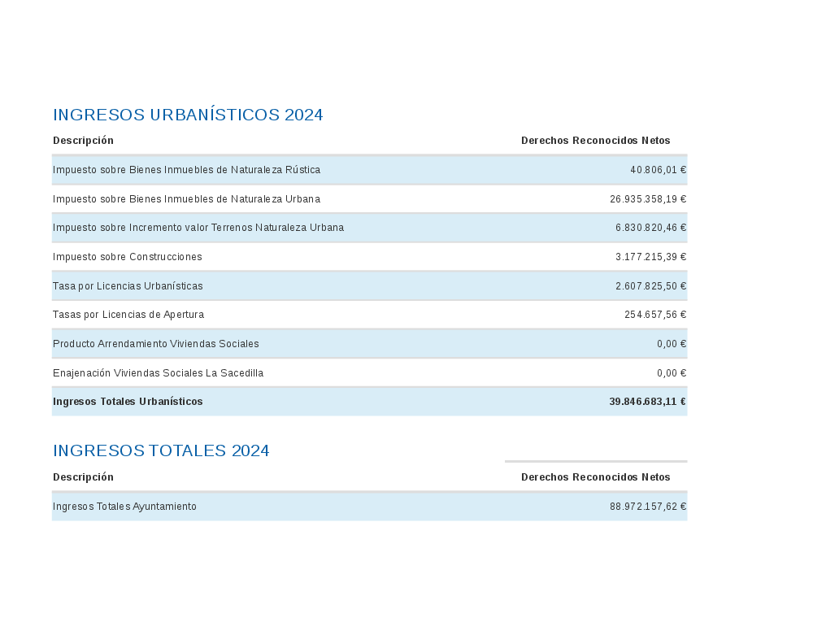Click the INGRESOS URBANÍSTICOS 2024 heading
The height and width of the screenshot is (644, 813).
[188, 115]
